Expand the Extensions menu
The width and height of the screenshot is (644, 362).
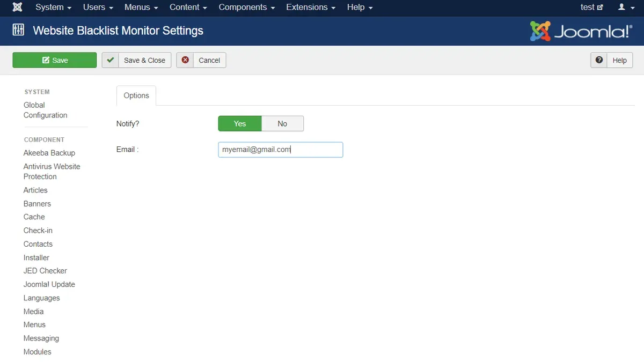tap(311, 7)
